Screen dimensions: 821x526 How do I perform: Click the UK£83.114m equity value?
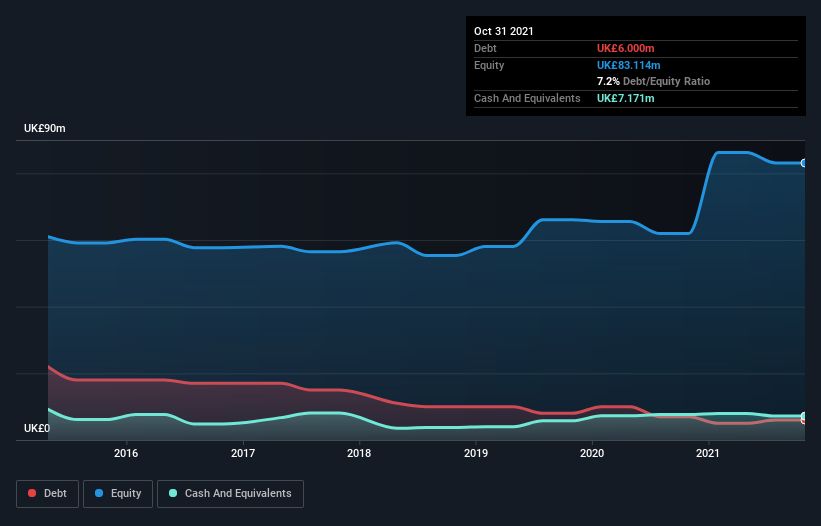pyautogui.click(x=628, y=65)
